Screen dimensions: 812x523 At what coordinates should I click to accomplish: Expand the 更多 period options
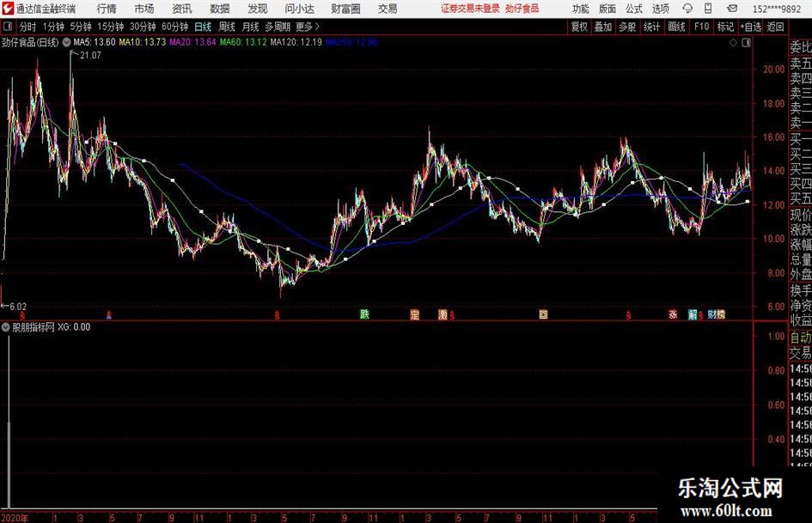pyautogui.click(x=308, y=27)
